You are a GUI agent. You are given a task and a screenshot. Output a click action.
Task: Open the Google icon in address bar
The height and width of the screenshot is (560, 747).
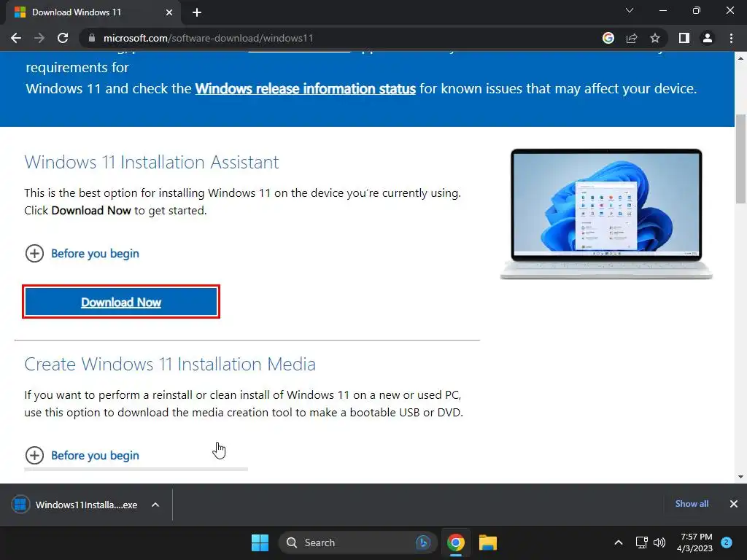point(608,38)
